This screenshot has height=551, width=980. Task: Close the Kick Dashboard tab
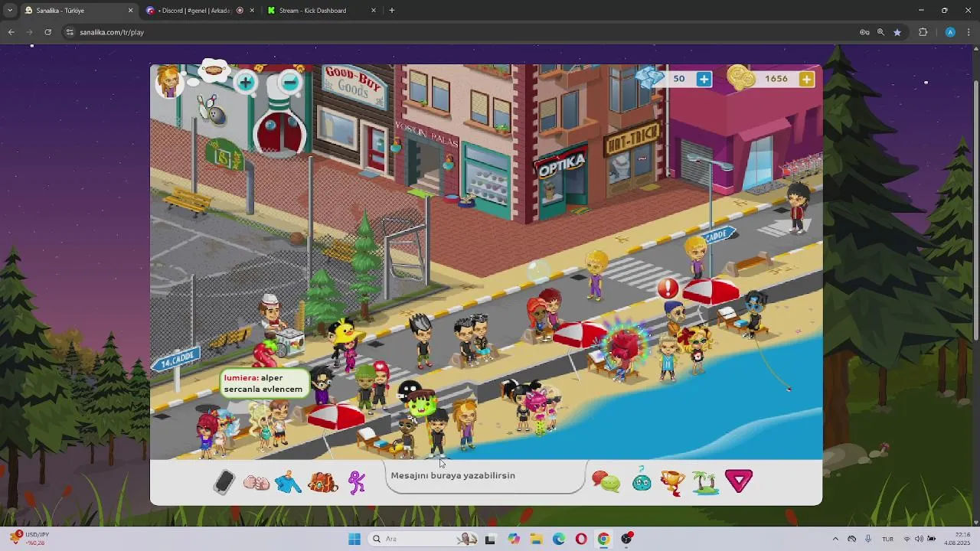[x=374, y=11]
